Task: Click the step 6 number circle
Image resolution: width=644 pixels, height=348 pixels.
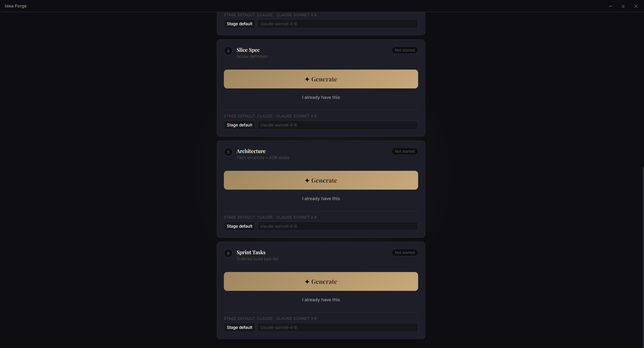Action: [x=228, y=254]
